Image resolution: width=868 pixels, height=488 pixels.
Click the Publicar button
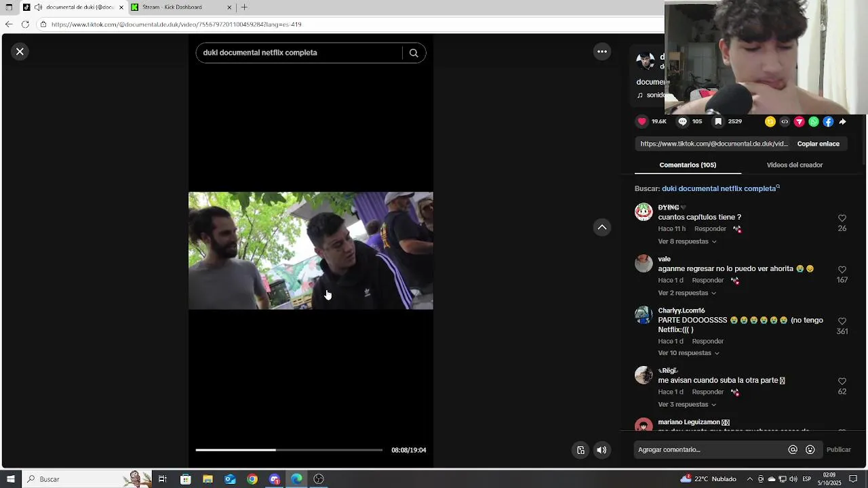[x=838, y=449]
